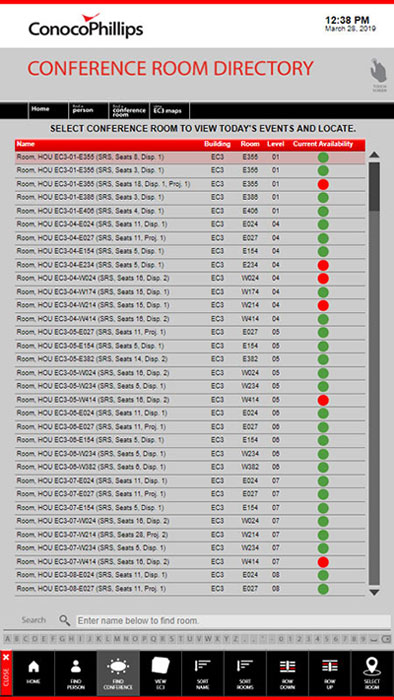Image resolution: width=394 pixels, height=700 pixels.
Task: Click red availability dot in EC3-04-W024 row
Action: 323,279
